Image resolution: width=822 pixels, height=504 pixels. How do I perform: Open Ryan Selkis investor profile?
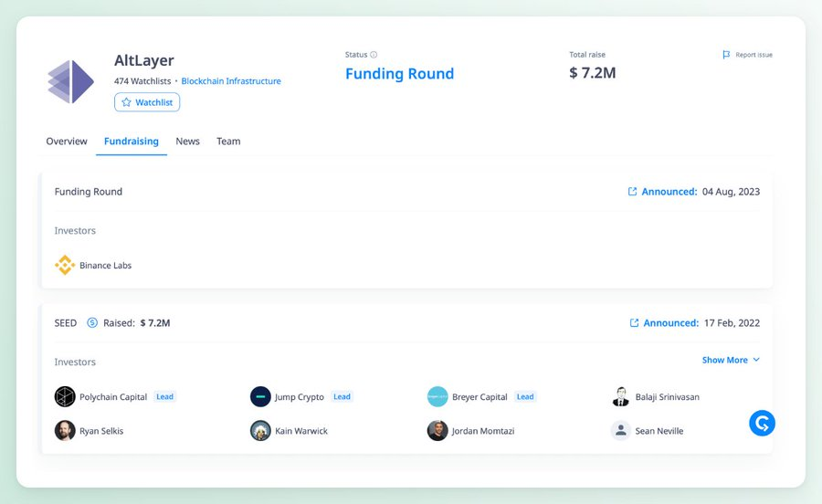pyautogui.click(x=100, y=431)
